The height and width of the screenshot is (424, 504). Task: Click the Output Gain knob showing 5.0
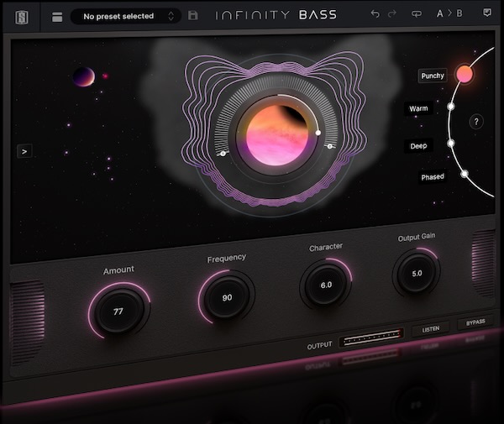coord(417,273)
